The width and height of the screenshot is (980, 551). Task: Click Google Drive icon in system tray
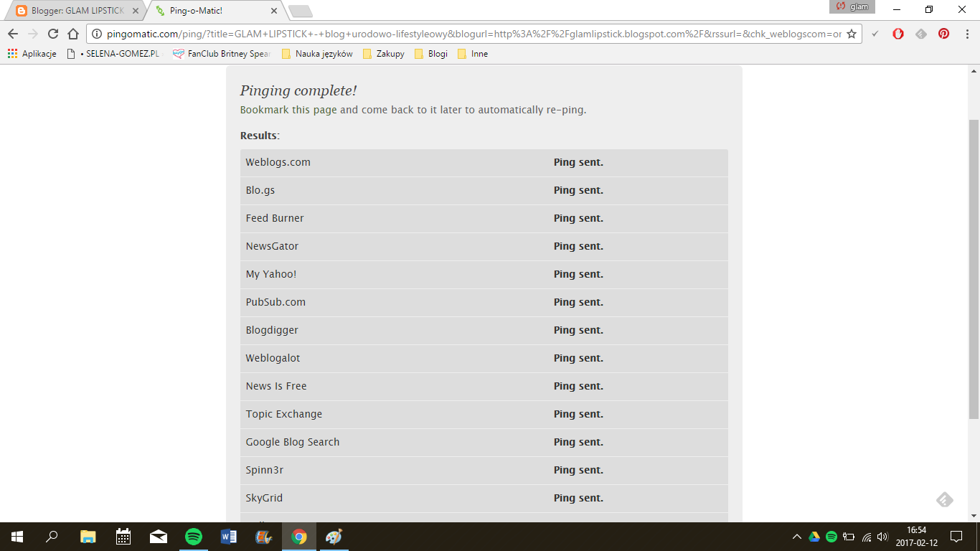pyautogui.click(x=814, y=537)
